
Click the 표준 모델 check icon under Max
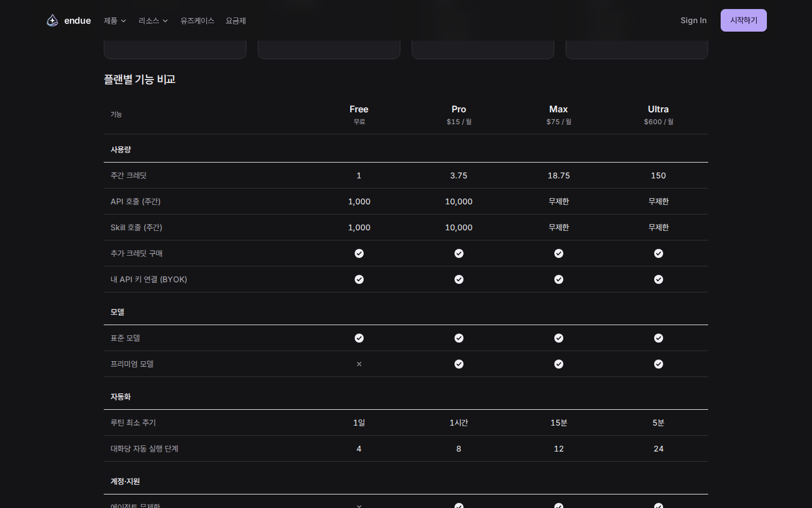(559, 338)
